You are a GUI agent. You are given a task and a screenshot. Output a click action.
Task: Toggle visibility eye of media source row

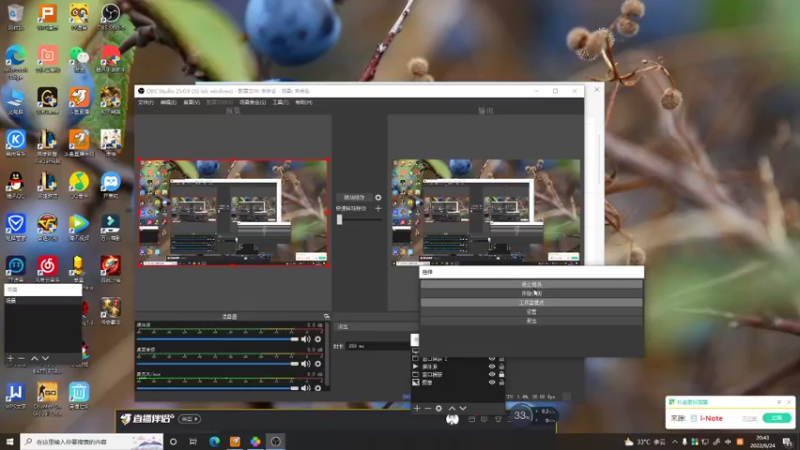pos(492,366)
